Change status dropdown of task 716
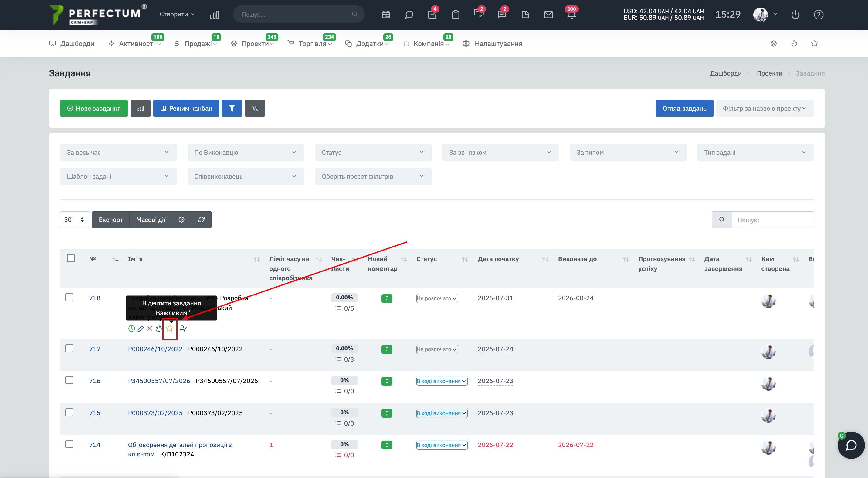 point(442,381)
